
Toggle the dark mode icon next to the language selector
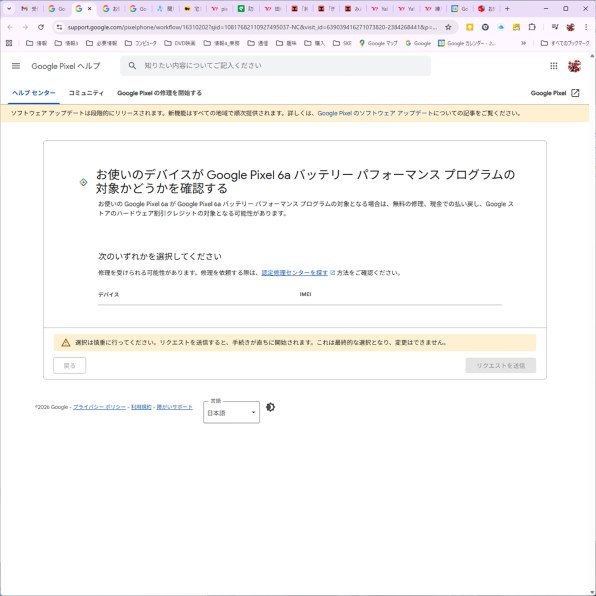[270, 407]
